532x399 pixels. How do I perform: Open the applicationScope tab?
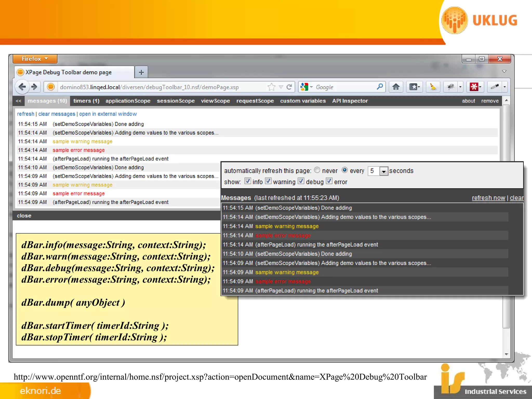point(128,101)
